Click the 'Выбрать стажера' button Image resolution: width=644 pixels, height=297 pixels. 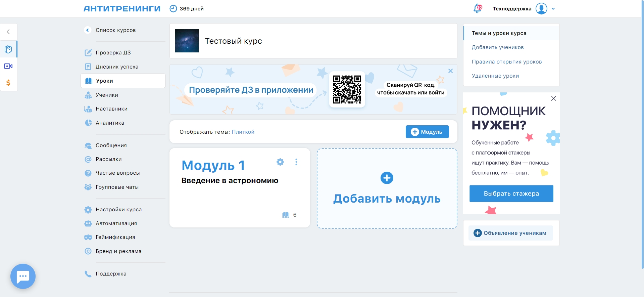tap(511, 194)
